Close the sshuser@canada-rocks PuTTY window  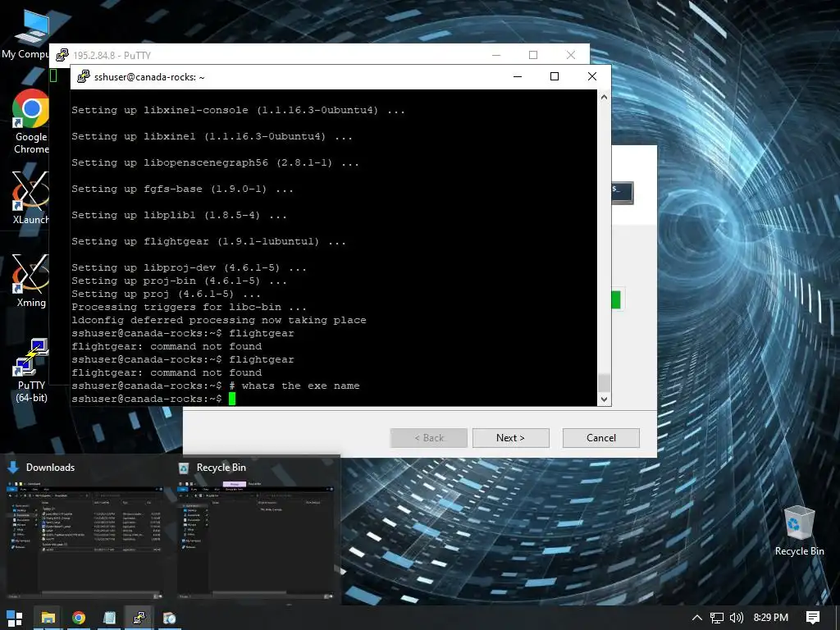pos(592,76)
